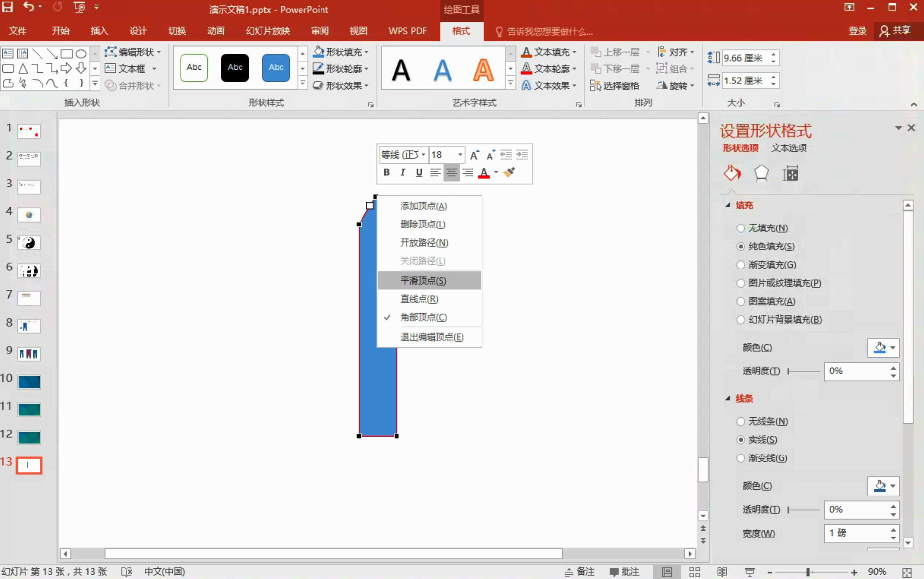The image size is (924, 579).
Task: Align text left in mini toolbar
Action: pos(435,172)
